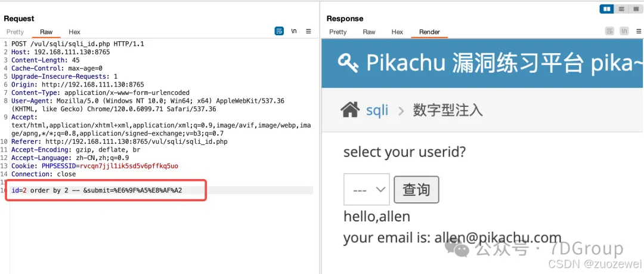Toggle \n non-printable chars in Request panel
644x274 pixels.
[x=294, y=31]
